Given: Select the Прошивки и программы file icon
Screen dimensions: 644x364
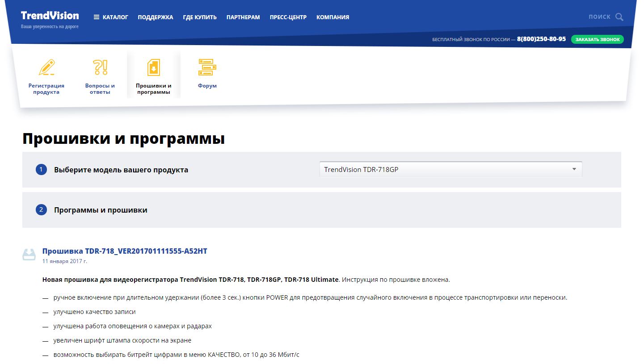Looking at the screenshot, I should 153,67.
